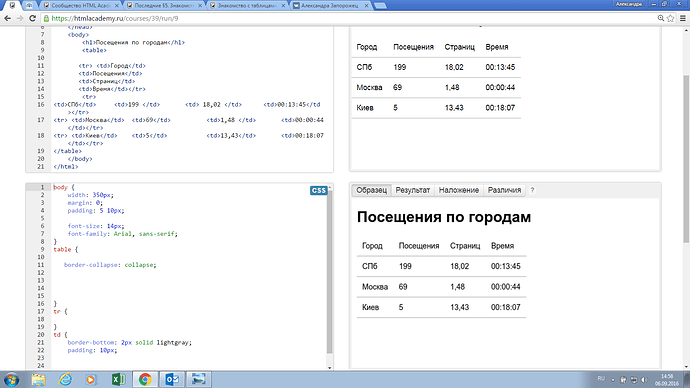The height and width of the screenshot is (388, 690).
Task: Click header 'Страниц' in the upper result table
Action: [x=459, y=47]
